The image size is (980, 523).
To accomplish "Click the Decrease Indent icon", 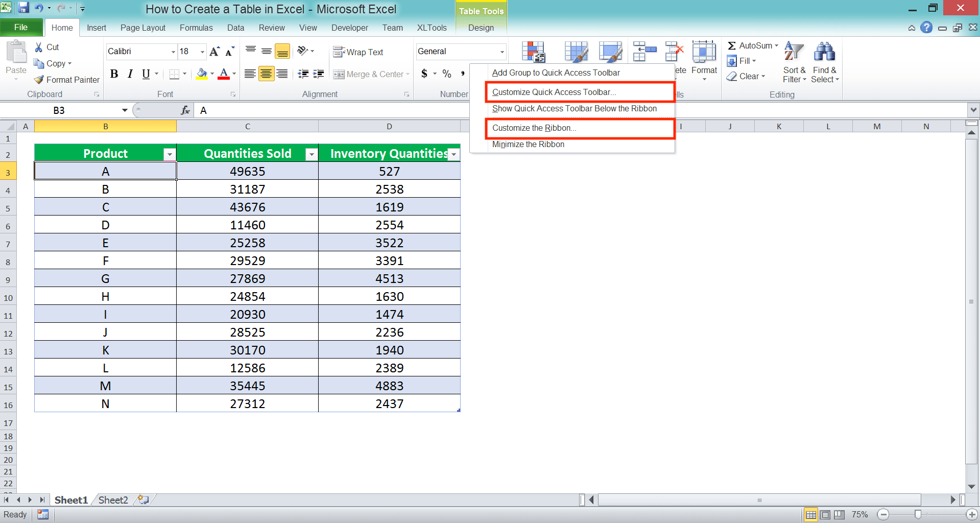I will (x=303, y=74).
